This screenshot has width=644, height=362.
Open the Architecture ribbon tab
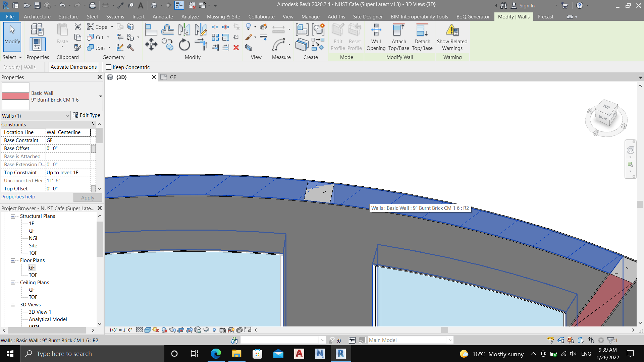[x=37, y=16]
